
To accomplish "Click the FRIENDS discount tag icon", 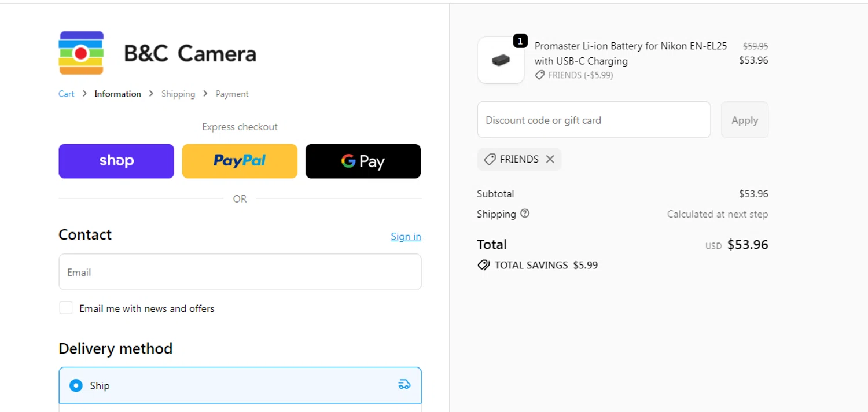I will (490, 159).
